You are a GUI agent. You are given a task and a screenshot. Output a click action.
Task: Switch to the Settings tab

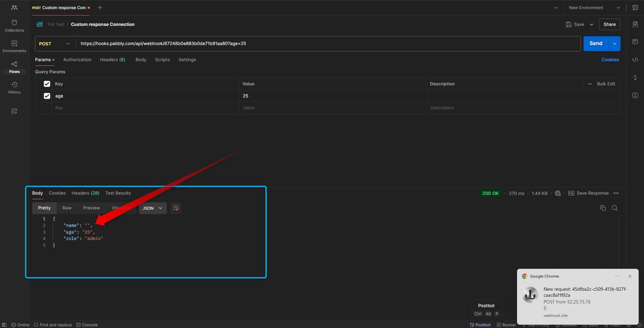pos(187,60)
